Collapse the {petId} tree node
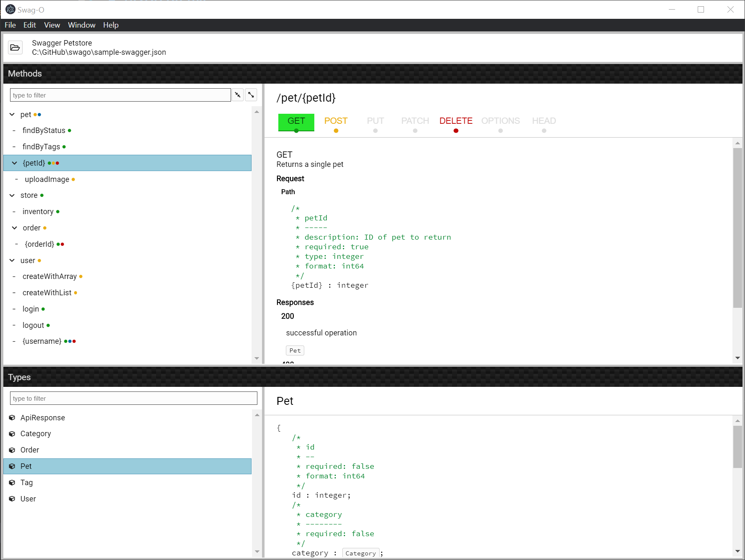 pos(15,163)
